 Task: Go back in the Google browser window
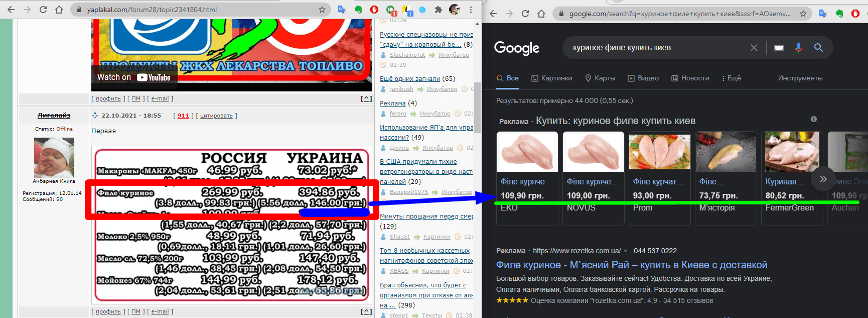(x=493, y=14)
